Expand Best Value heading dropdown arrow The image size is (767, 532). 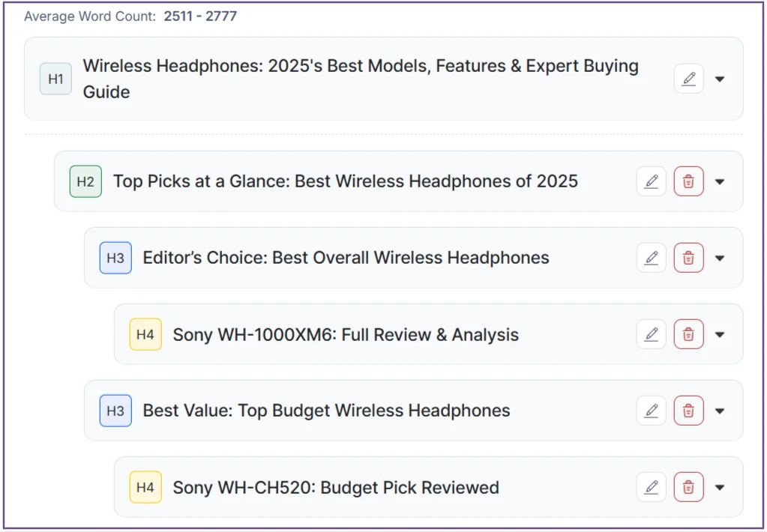(x=720, y=411)
